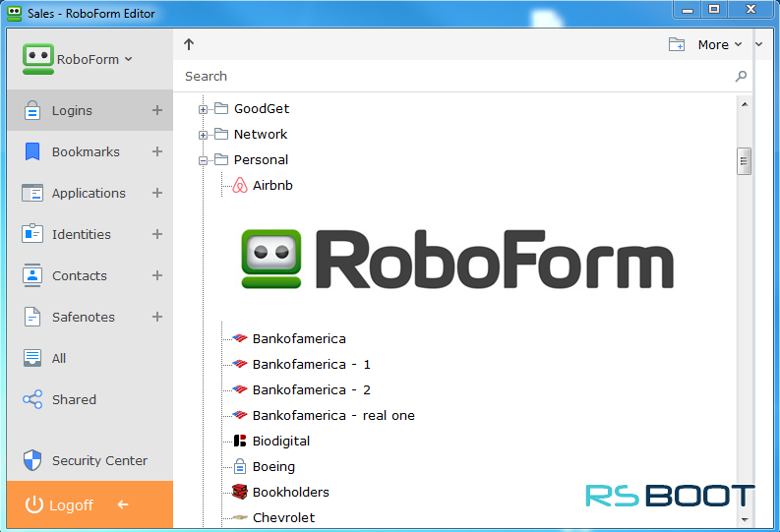Click the Security Center shield icon
Image resolution: width=780 pixels, height=532 pixels.
coord(32,460)
